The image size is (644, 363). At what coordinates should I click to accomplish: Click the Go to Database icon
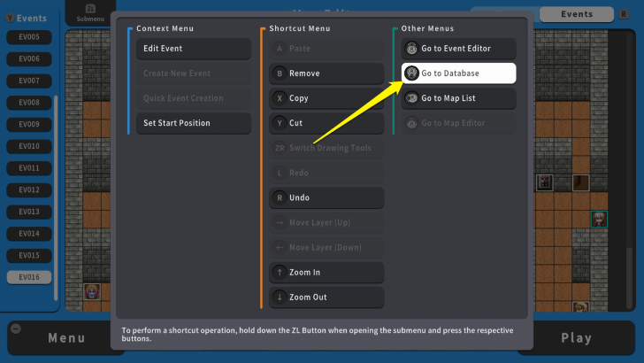411,73
